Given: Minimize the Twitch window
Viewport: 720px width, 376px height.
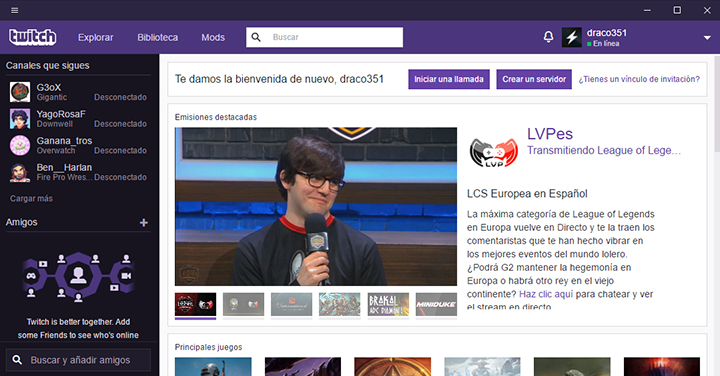Looking at the screenshot, I should (x=647, y=10).
